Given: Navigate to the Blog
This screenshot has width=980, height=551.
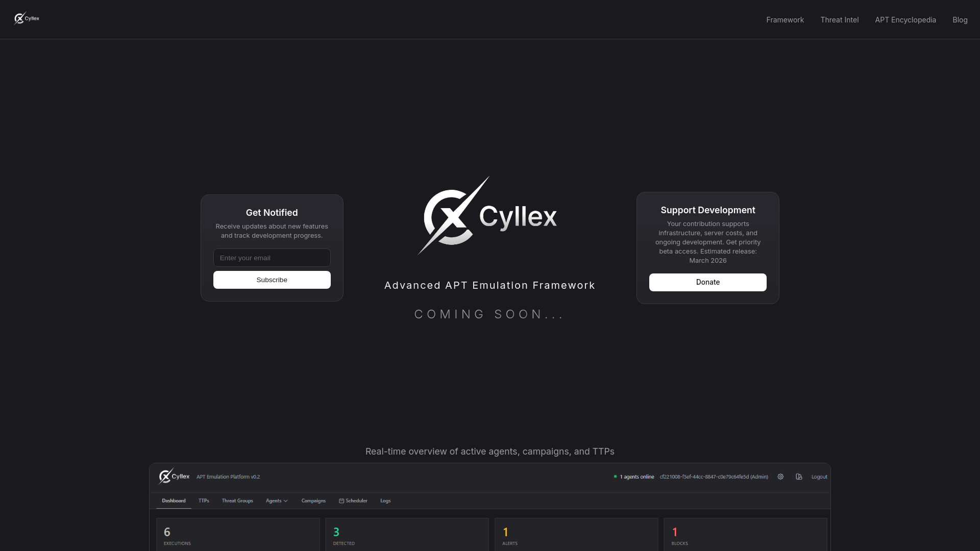Looking at the screenshot, I should 960,19.
